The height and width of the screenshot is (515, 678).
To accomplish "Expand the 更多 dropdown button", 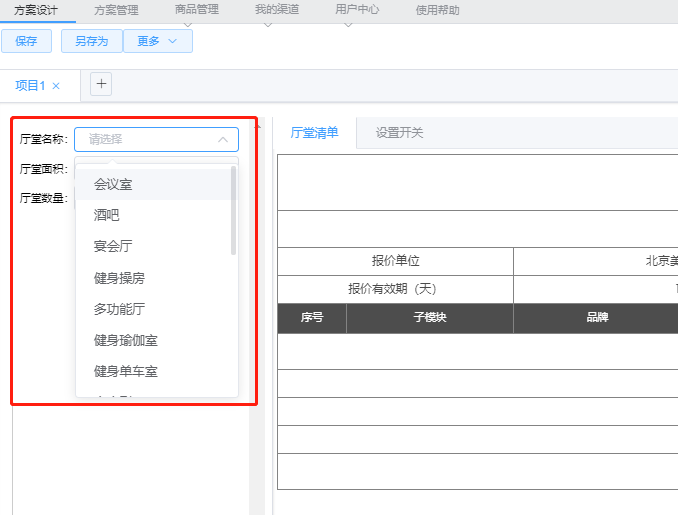I will pos(158,41).
